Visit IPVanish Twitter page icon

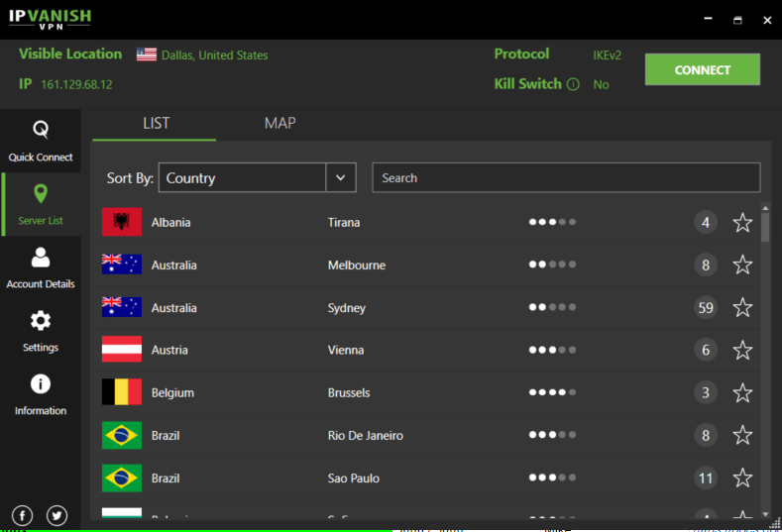[x=56, y=515]
